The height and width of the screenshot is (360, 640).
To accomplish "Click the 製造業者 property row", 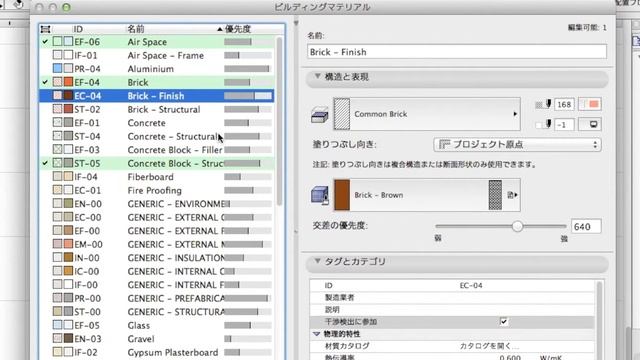I will (x=452, y=298).
